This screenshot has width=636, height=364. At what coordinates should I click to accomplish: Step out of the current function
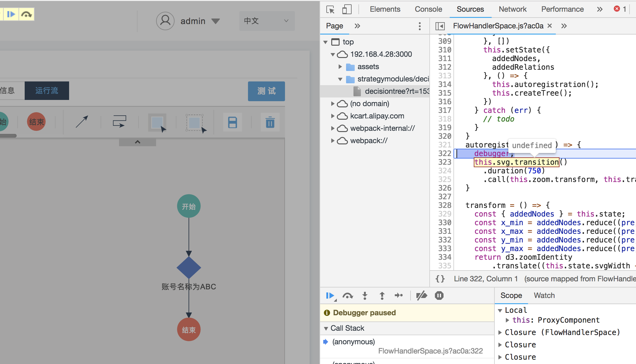[x=382, y=296]
